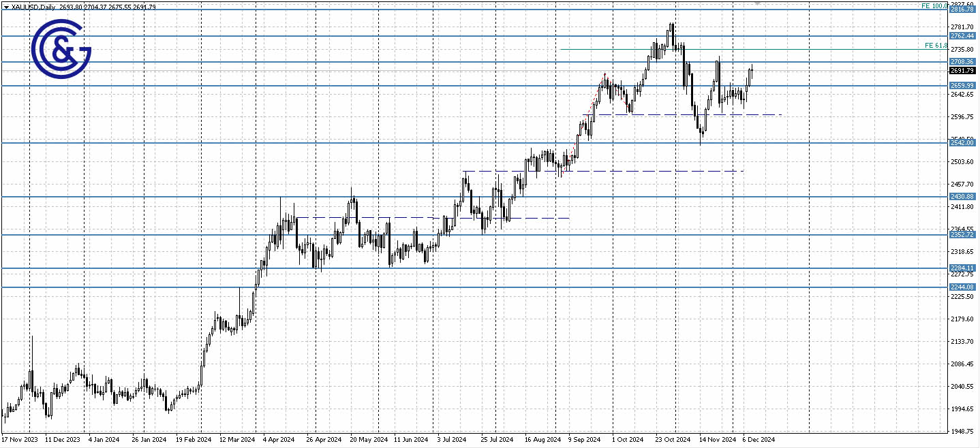Click the 2542.00 support level band
980x448 pixels.
click(x=963, y=144)
